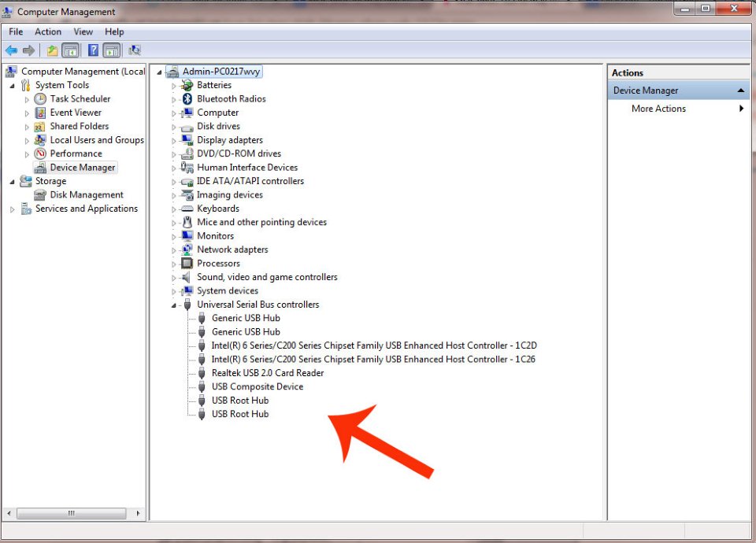Click the DVD/CD-ROM drives icon

[187, 153]
